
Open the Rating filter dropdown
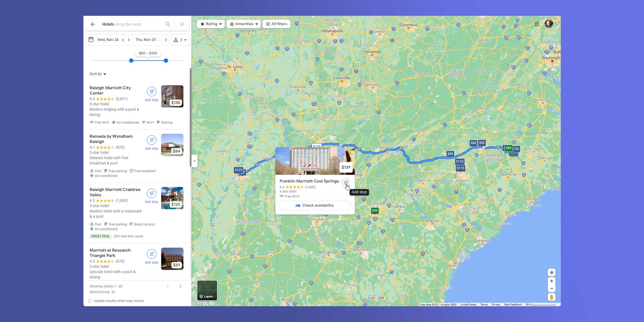[211, 24]
